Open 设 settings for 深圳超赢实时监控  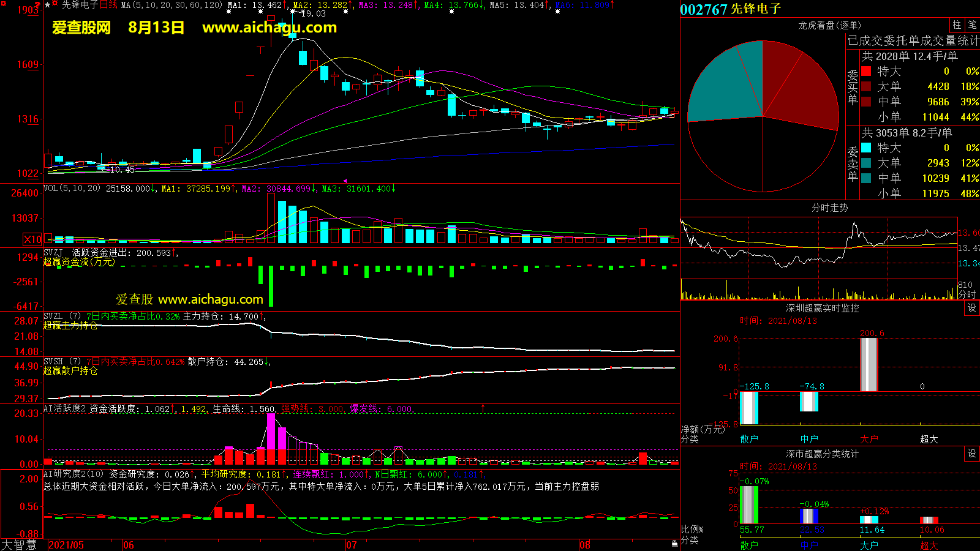coord(972,308)
